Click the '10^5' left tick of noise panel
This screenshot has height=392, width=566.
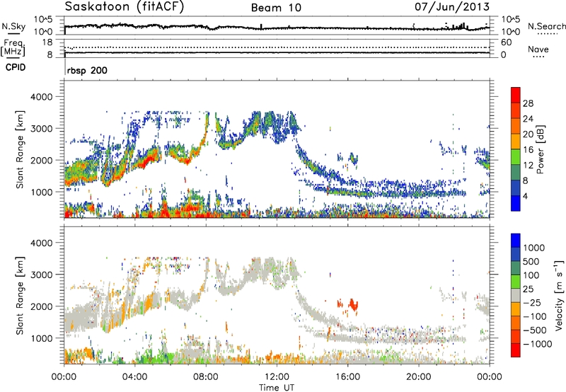[43, 19]
